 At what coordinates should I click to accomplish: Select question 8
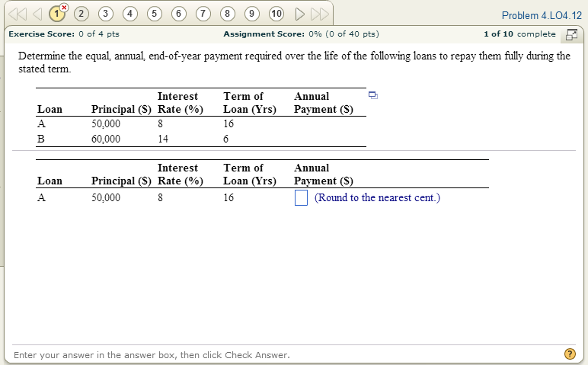click(227, 14)
